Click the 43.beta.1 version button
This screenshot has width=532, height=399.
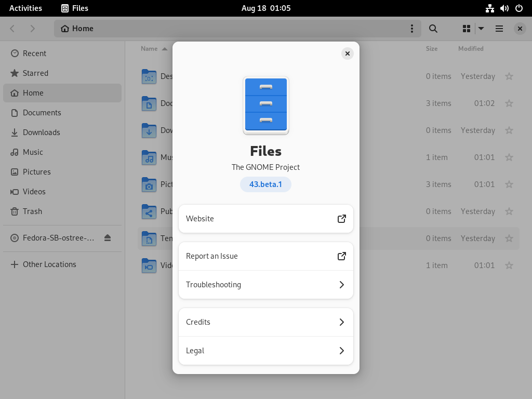click(265, 184)
